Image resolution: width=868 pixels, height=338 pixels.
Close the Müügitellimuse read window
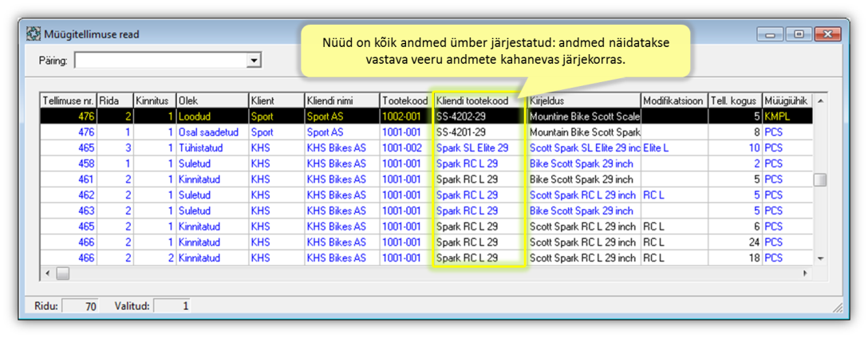828,34
